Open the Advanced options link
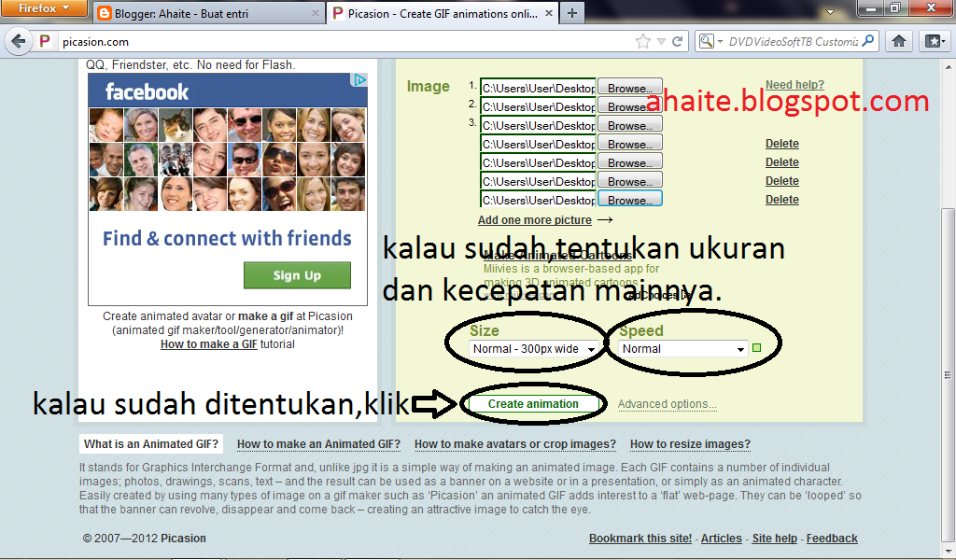This screenshot has height=560, width=956. click(667, 404)
